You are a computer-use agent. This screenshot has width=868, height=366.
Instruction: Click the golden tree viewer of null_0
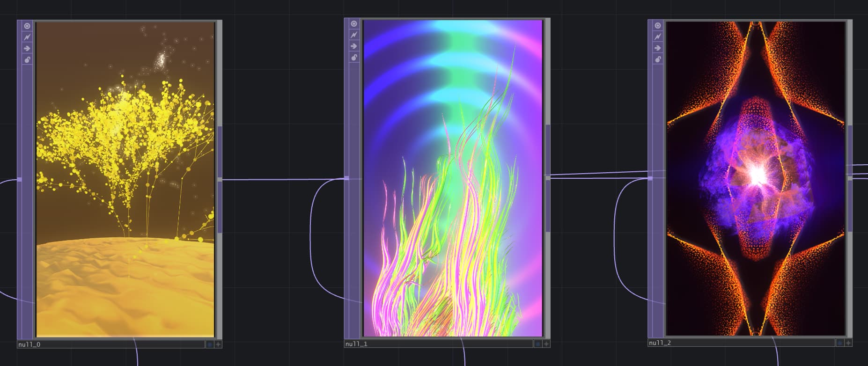click(125, 180)
